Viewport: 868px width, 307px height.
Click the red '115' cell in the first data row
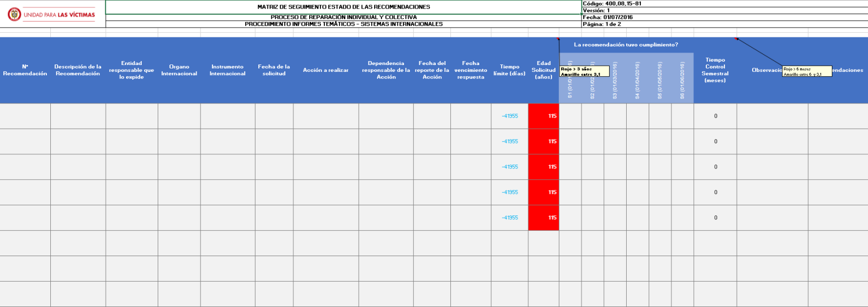pos(544,116)
